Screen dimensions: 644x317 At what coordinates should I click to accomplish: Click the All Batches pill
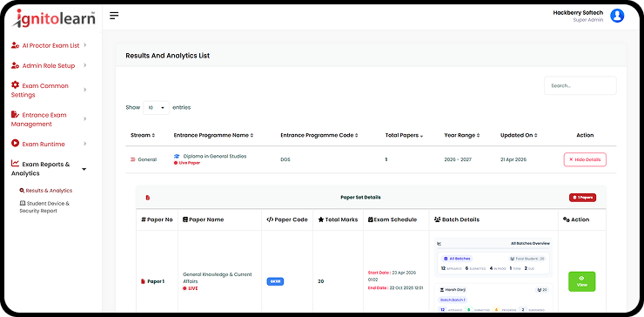[457, 259]
